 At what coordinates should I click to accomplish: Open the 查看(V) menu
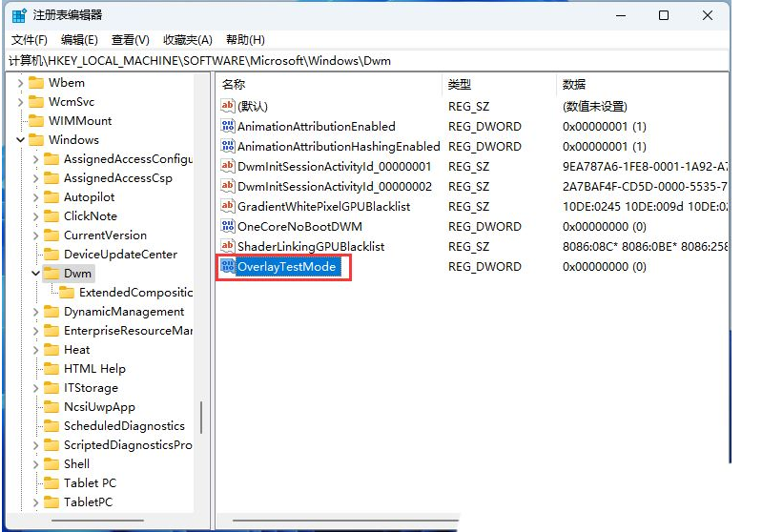(x=131, y=40)
